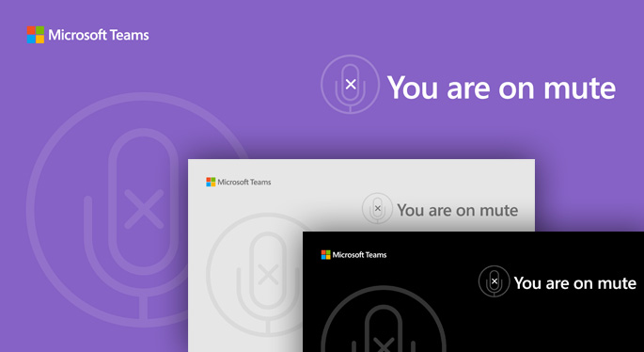Screen dimensions: 644x352
Task: Click the white "Microsoft Teams" text on purple
Action: click(x=99, y=36)
